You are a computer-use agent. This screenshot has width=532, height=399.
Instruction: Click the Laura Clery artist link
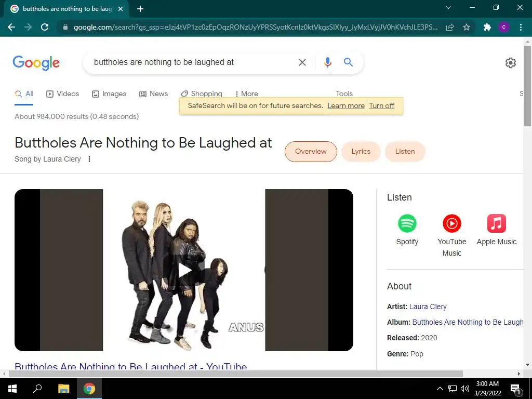[x=428, y=307]
